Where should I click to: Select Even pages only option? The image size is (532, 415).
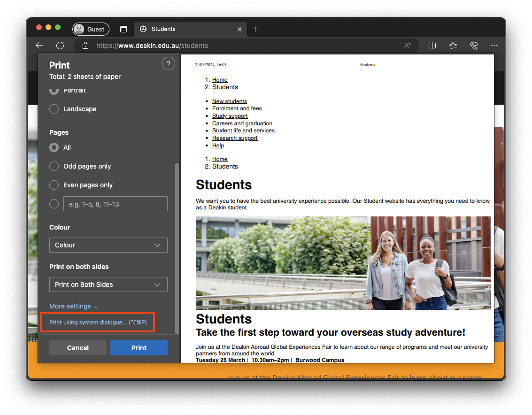54,185
